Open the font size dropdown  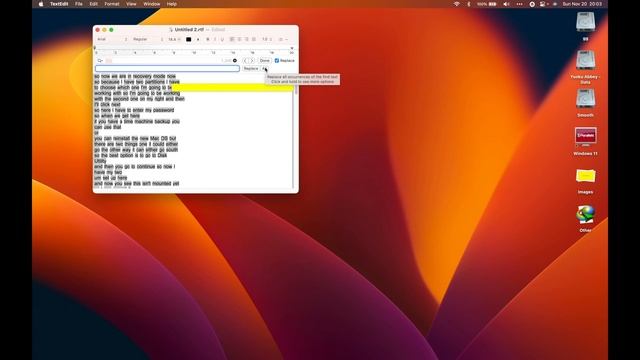[x=174, y=39]
